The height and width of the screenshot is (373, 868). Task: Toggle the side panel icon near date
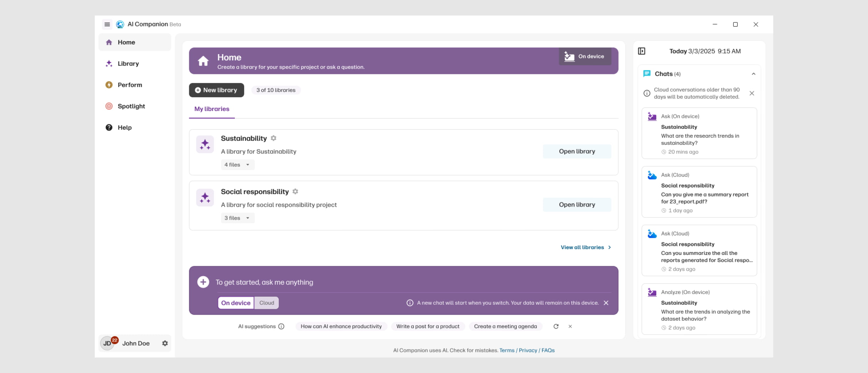(x=641, y=51)
